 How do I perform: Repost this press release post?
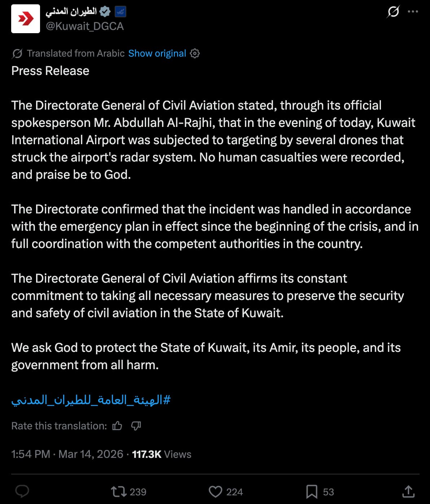tap(118, 492)
